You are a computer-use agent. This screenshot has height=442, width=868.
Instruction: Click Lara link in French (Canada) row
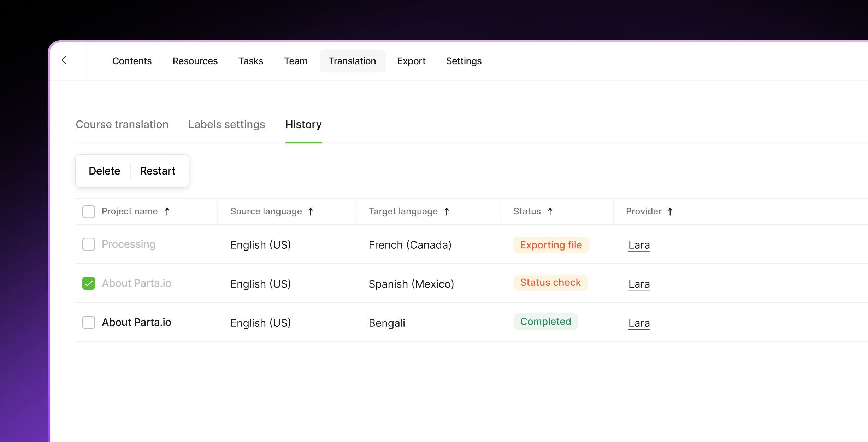pos(639,245)
